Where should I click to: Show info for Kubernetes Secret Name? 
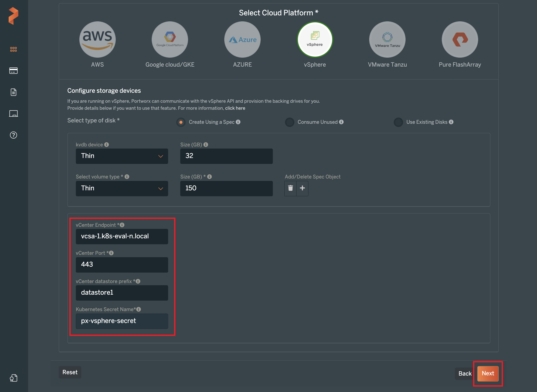coord(139,309)
